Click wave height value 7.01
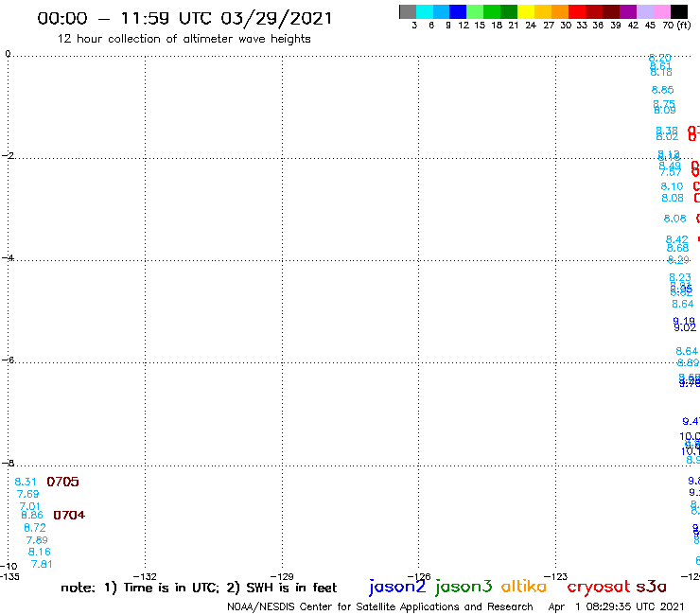 pos(30,506)
